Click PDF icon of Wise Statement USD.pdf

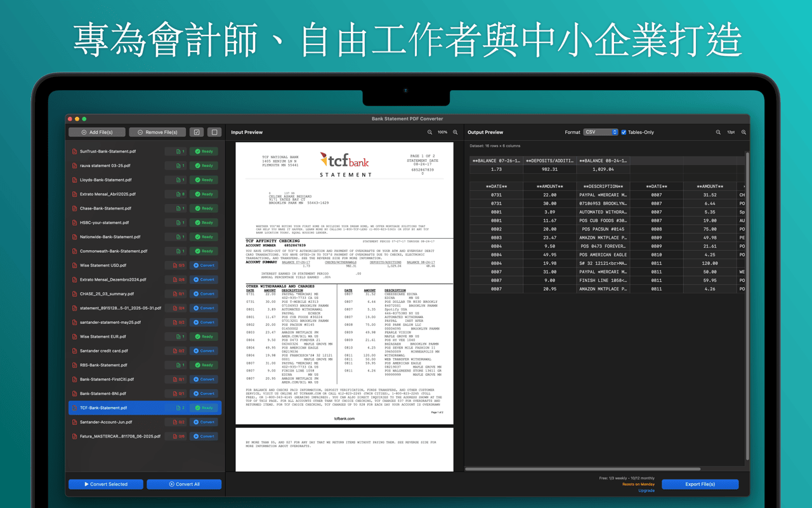74,265
